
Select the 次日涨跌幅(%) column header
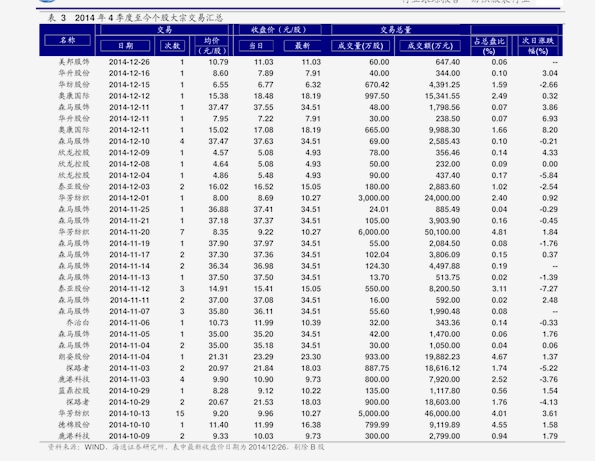tap(538, 46)
